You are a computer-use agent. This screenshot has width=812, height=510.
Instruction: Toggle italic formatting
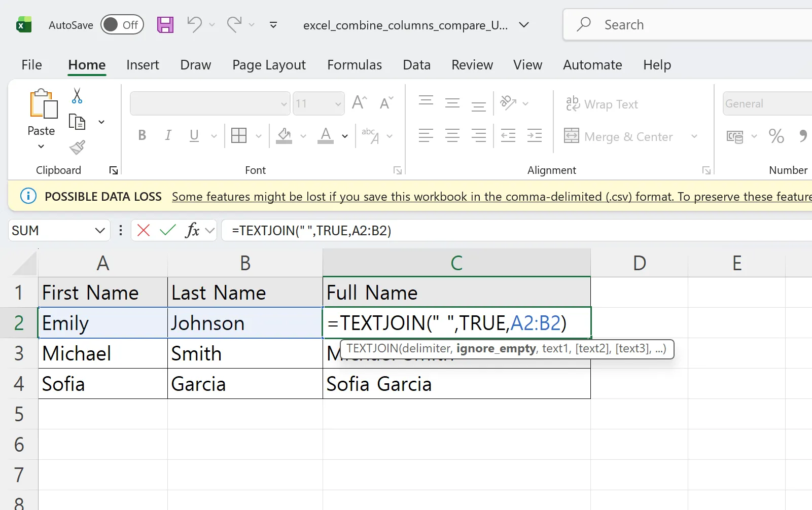click(x=168, y=135)
